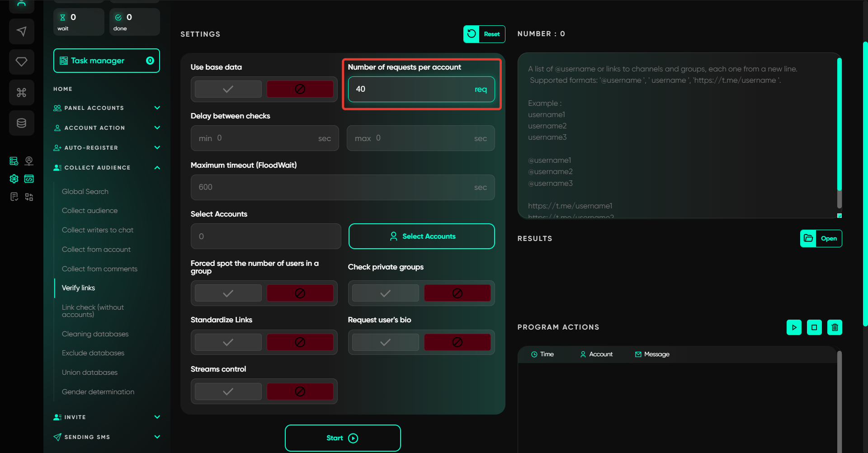The width and height of the screenshot is (868, 453).
Task: Stop the program with the square icon
Action: [814, 327]
